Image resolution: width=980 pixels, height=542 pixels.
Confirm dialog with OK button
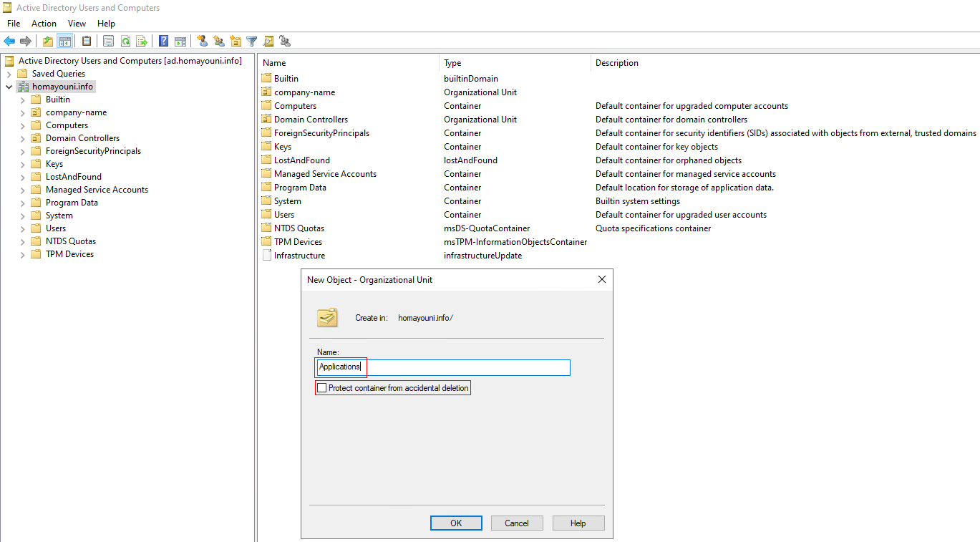(x=456, y=523)
